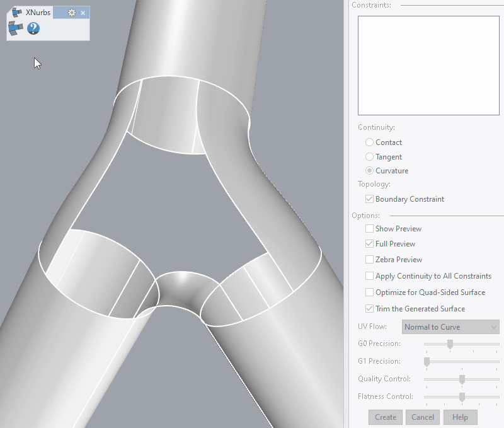Screen dimensions: 504x428
Task: Click the Help button at the bottom
Action: (x=460, y=417)
